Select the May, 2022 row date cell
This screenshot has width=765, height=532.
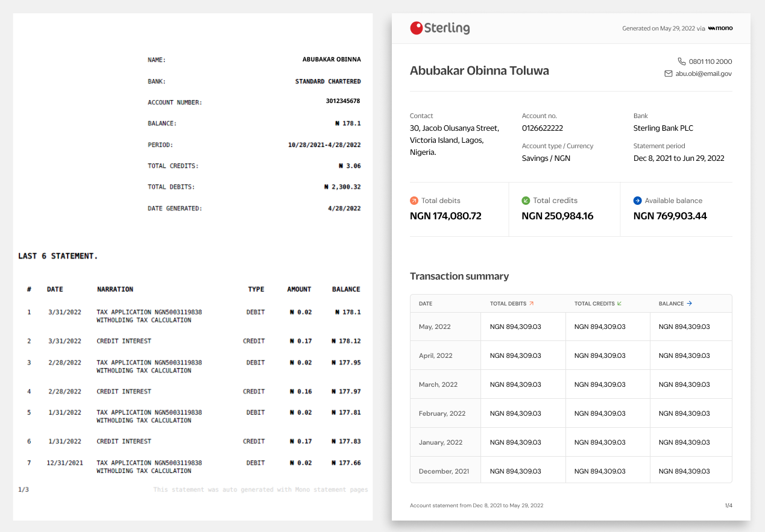point(435,327)
